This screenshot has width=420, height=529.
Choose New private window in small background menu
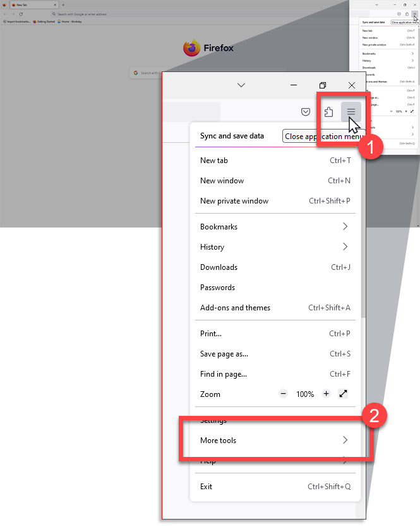[388, 44]
